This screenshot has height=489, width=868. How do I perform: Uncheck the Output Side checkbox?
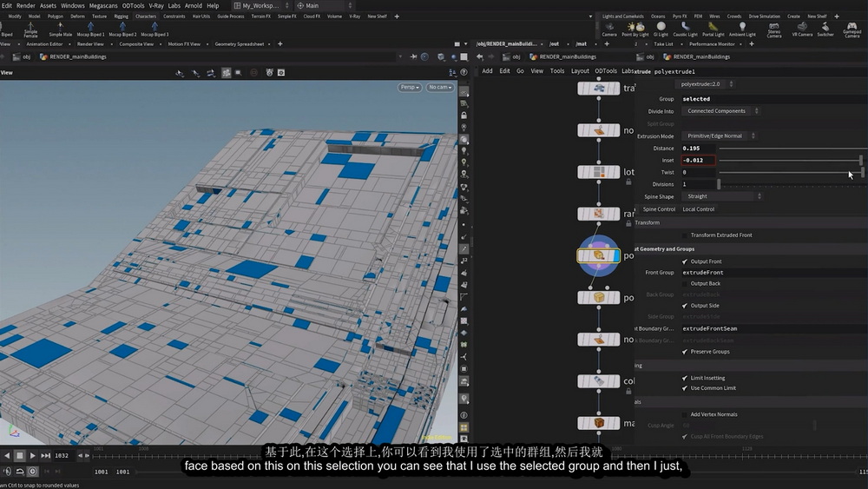(685, 306)
